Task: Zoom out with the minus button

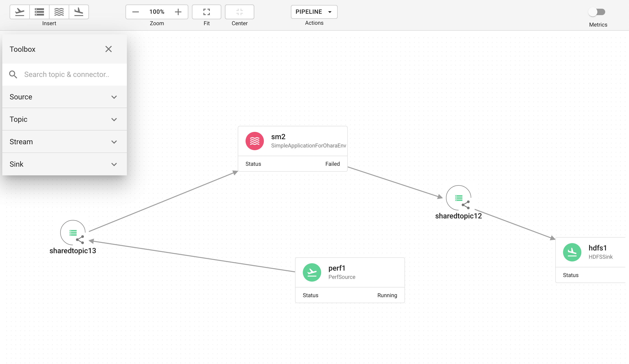Action: 136,12
